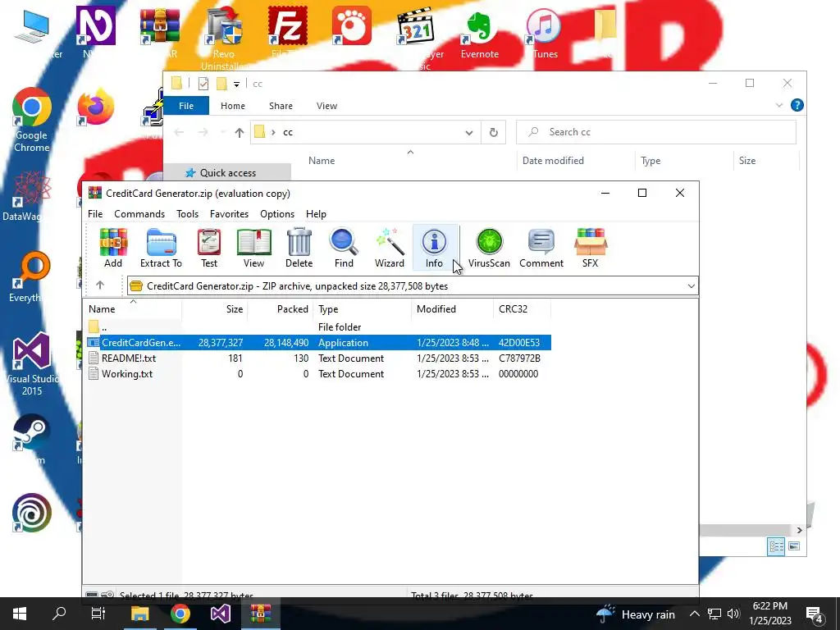Viewport: 840px width, 630px height.
Task: Click the SFX toolbar icon
Action: (x=590, y=248)
